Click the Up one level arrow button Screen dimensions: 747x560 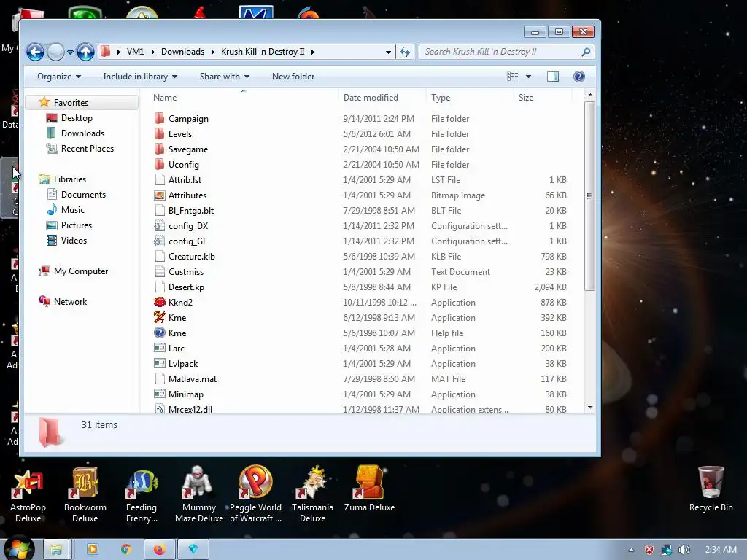coord(85,52)
